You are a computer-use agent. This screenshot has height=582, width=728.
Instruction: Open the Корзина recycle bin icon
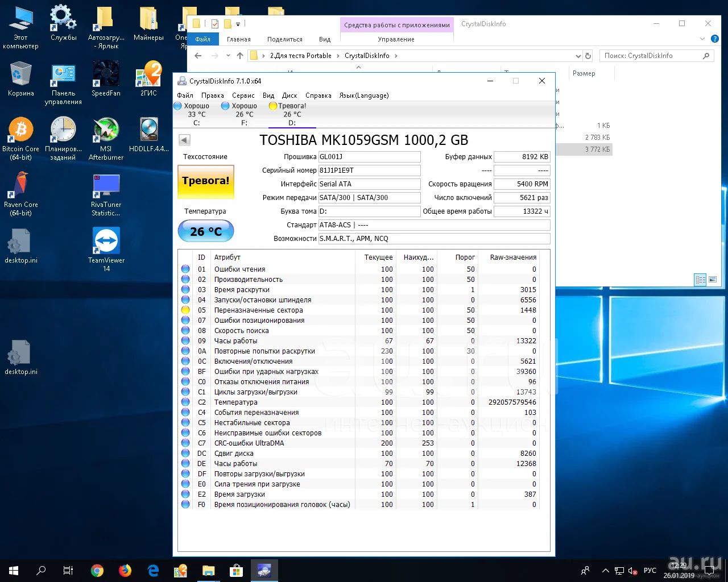click(x=20, y=78)
